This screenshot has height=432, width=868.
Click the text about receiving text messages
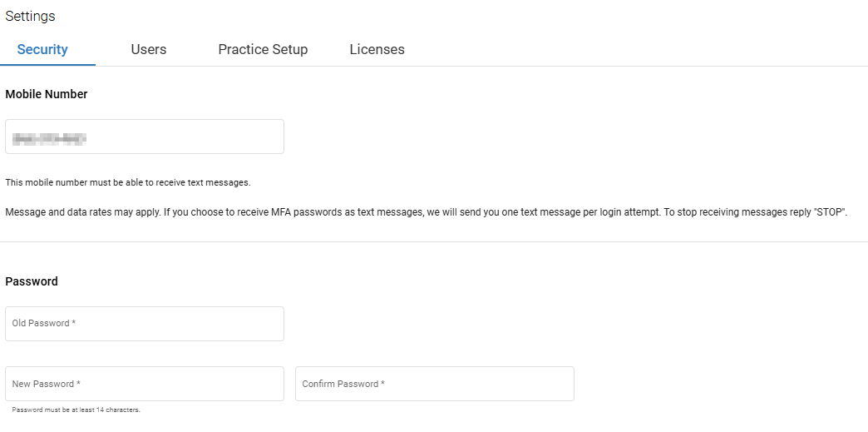(x=128, y=182)
